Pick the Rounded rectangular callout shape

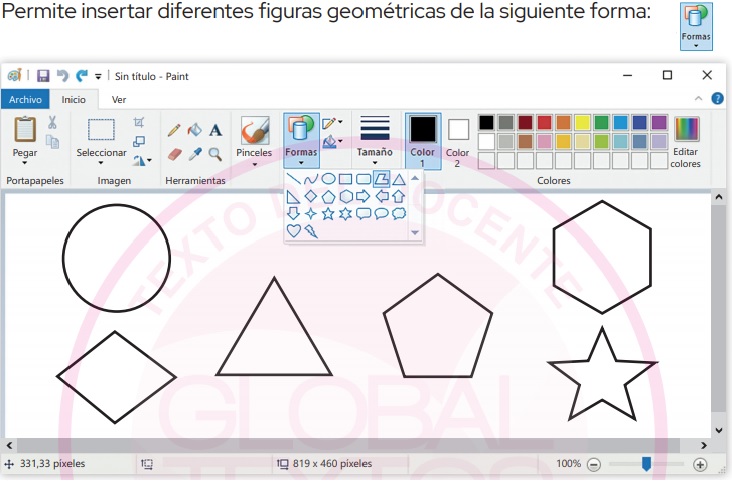pos(363,214)
